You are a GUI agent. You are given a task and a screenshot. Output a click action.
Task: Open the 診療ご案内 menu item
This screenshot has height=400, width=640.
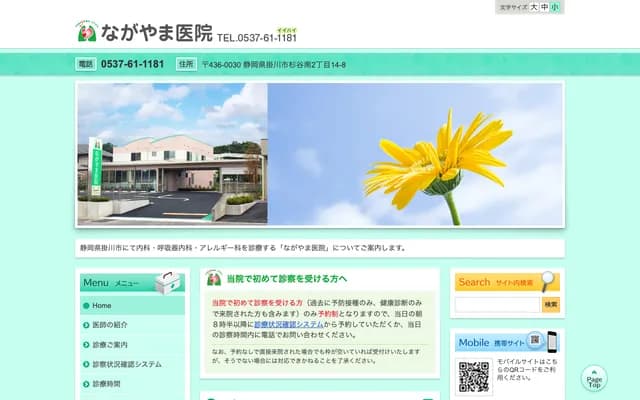tap(132, 344)
